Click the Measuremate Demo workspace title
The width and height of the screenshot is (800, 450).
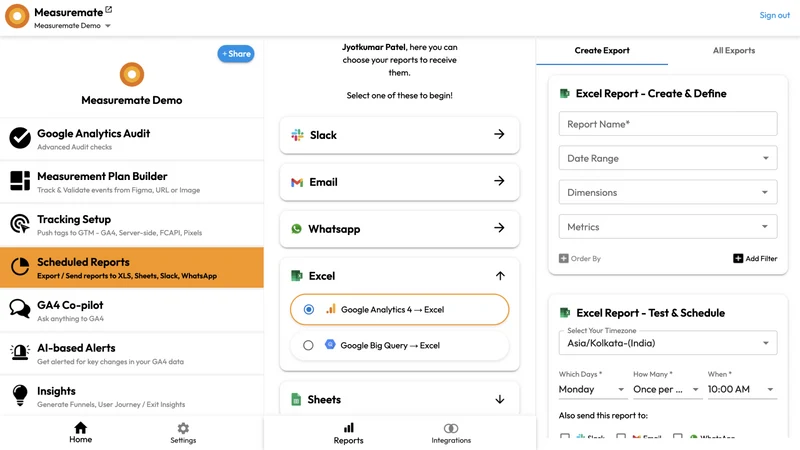click(132, 100)
